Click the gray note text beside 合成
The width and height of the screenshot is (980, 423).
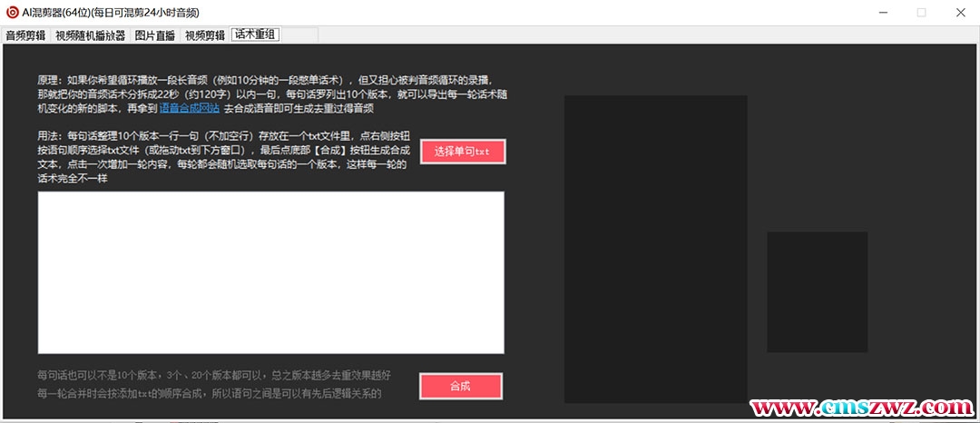(214, 384)
